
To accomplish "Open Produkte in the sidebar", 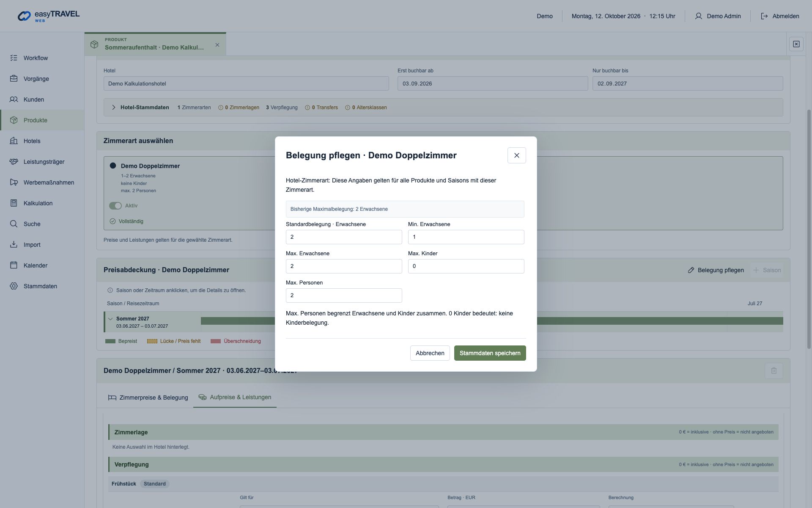I will (x=42, y=120).
